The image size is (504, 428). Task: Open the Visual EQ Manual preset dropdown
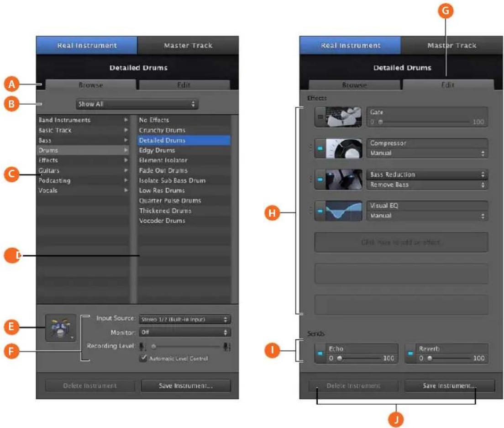click(x=427, y=216)
